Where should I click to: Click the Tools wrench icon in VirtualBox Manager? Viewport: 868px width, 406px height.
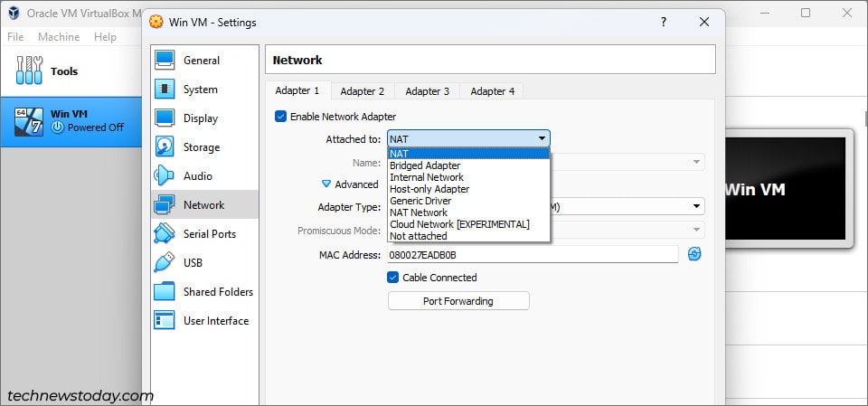[29, 71]
